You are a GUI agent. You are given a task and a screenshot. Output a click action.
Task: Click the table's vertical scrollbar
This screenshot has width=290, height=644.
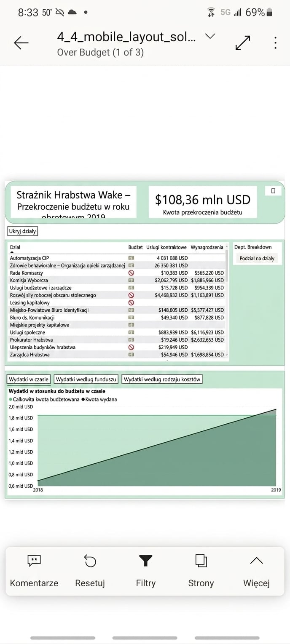point(227,266)
